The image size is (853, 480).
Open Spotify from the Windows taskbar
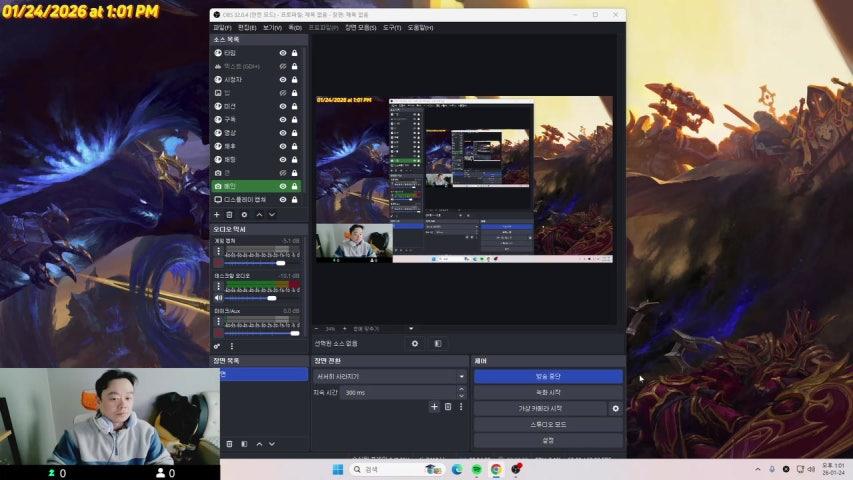(x=477, y=469)
